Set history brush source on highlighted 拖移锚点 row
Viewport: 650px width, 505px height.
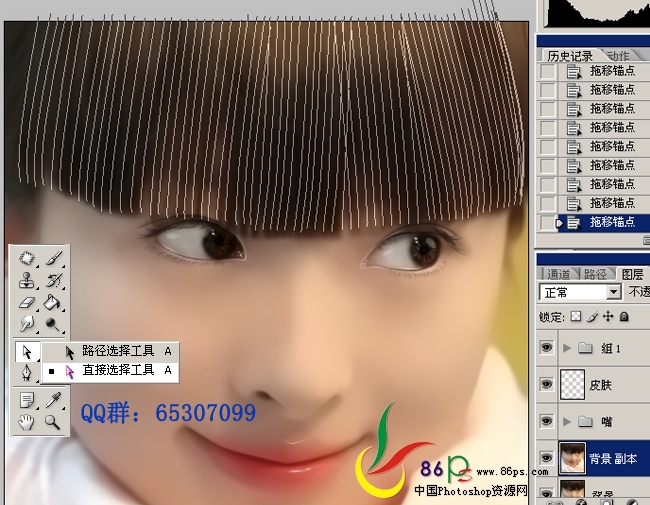click(x=547, y=223)
